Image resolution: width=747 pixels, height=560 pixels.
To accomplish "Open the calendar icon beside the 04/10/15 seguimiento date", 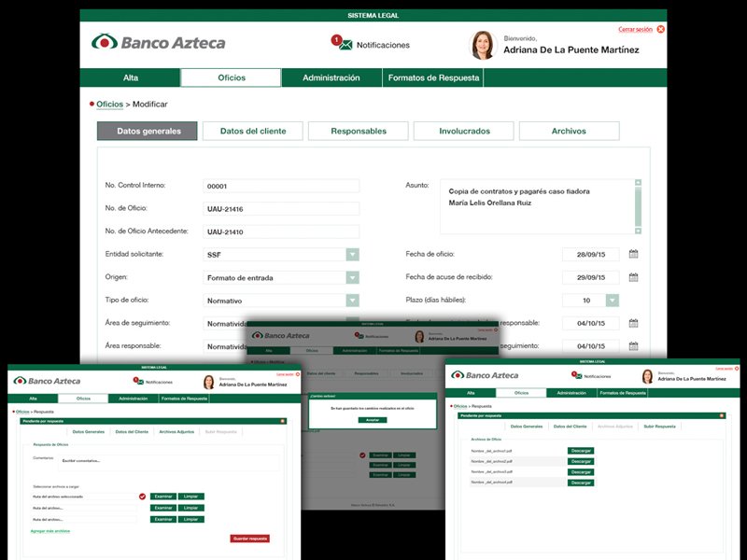I will pos(633,345).
